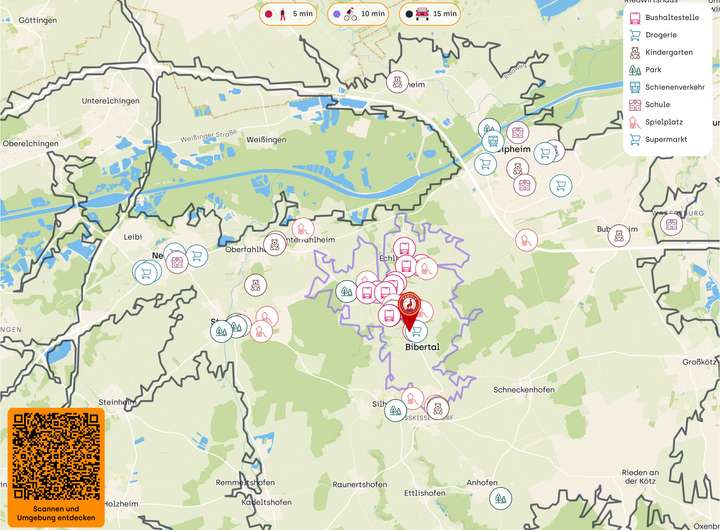
Task: Open the QR code Scannen und Umgebung entdecken
Action: pyautogui.click(x=56, y=467)
